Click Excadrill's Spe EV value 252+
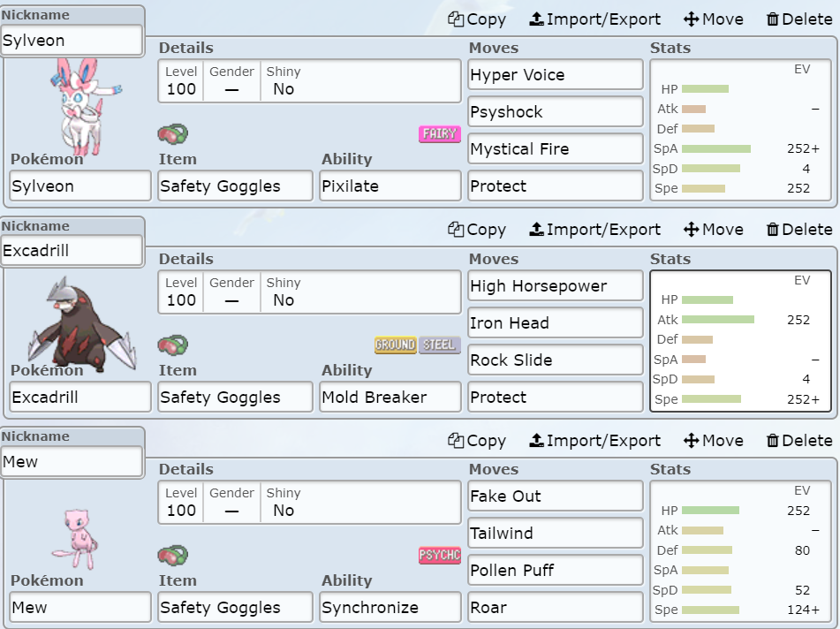 coord(803,399)
